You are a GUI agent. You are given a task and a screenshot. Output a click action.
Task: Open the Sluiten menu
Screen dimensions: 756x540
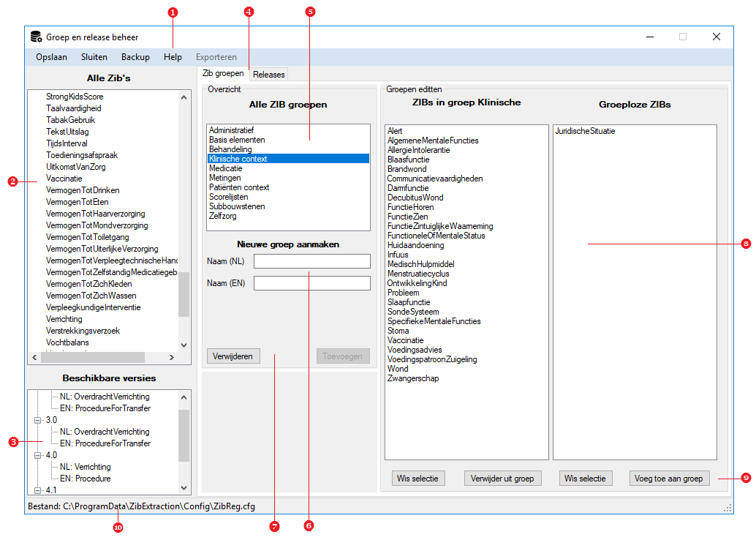tap(94, 57)
